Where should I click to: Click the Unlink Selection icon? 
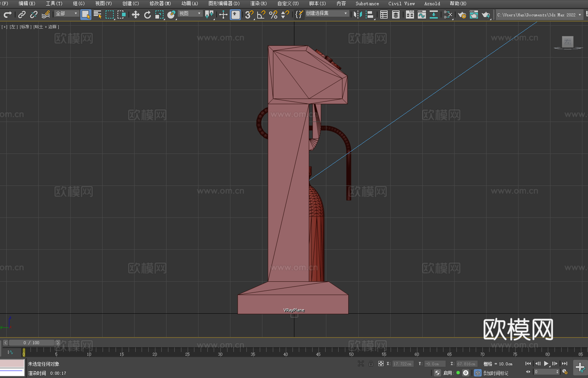pyautogui.click(x=34, y=14)
